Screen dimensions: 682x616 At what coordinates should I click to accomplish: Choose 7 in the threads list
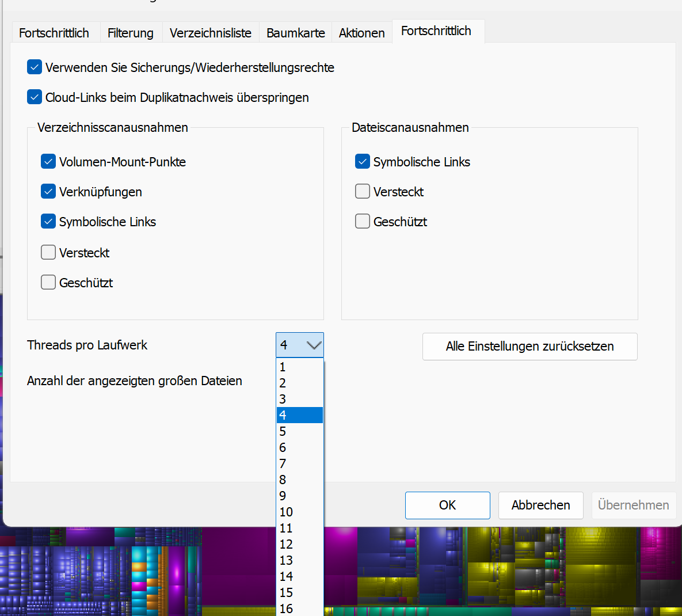click(x=300, y=464)
